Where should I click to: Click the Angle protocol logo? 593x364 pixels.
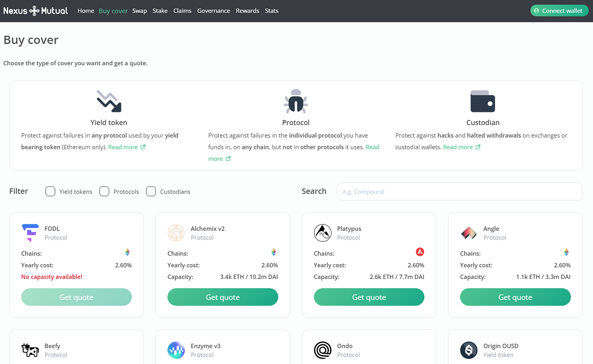[x=469, y=233]
